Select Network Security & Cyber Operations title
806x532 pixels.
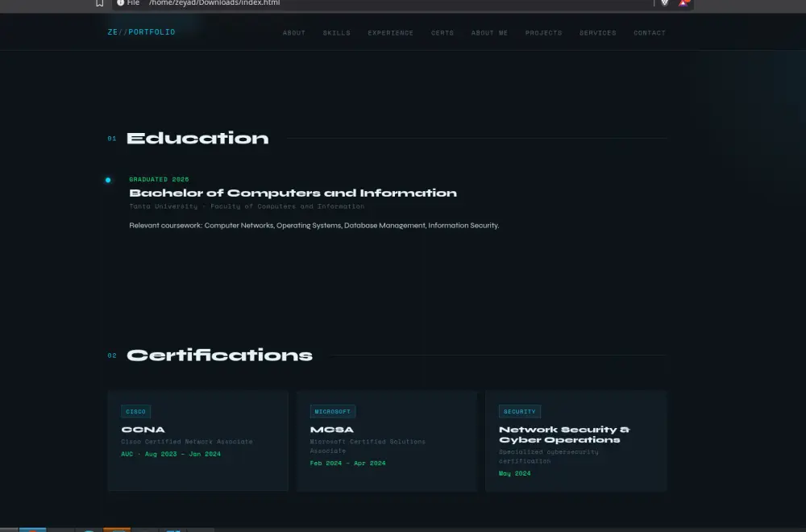click(x=564, y=434)
